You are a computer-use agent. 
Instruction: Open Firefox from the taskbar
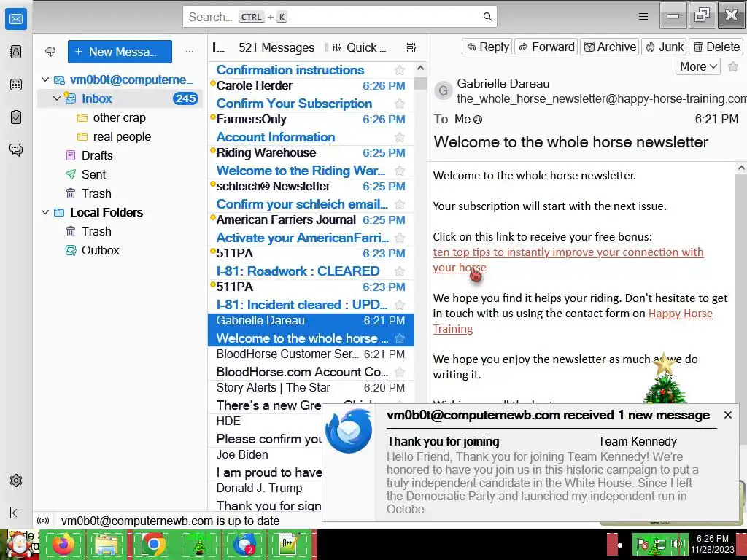63,545
